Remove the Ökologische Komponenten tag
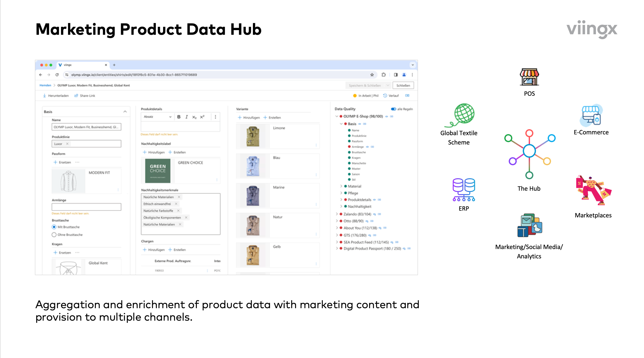Image resolution: width=644 pixels, height=358 pixels. (186, 217)
